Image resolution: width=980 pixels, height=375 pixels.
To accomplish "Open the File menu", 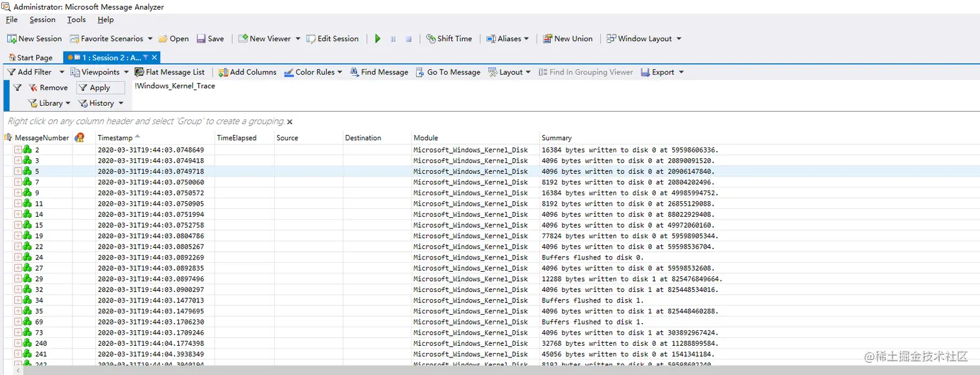I will (12, 19).
